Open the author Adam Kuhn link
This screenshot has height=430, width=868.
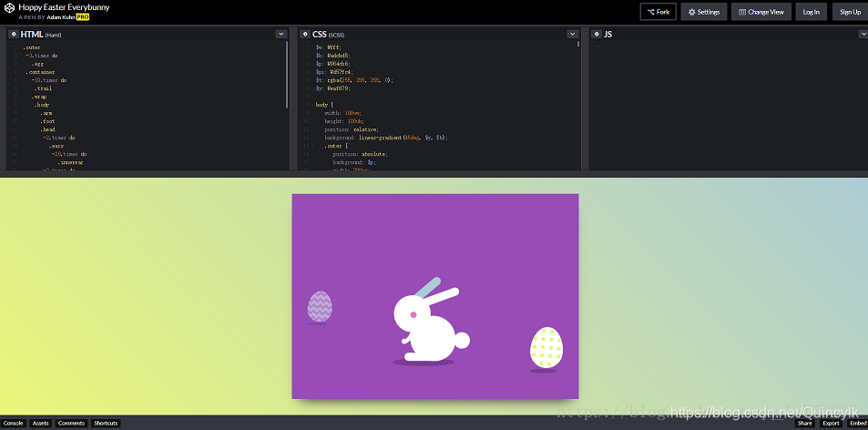pyautogui.click(x=61, y=17)
